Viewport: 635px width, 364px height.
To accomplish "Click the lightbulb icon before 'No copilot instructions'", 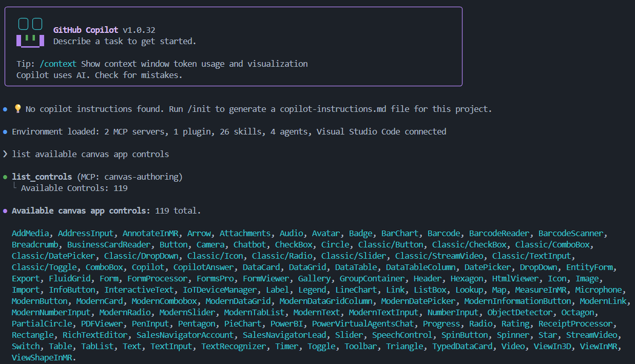I will point(17,109).
